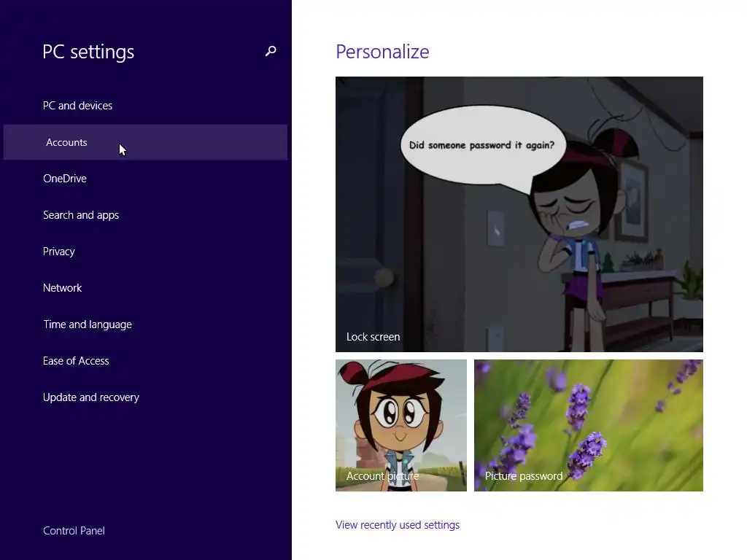The height and width of the screenshot is (560, 747).
Task: Open the Account picture tile
Action: click(401, 425)
